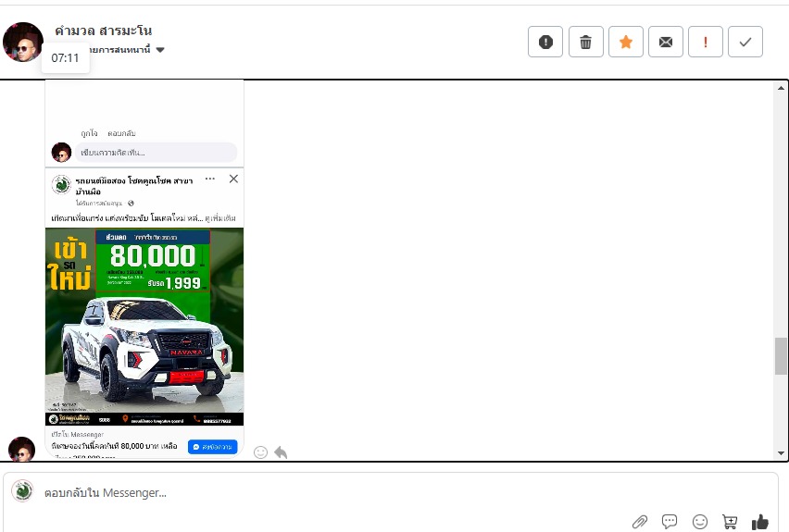Open three-dot menu on the ad post
This screenshot has width=789, height=532.
click(210, 179)
